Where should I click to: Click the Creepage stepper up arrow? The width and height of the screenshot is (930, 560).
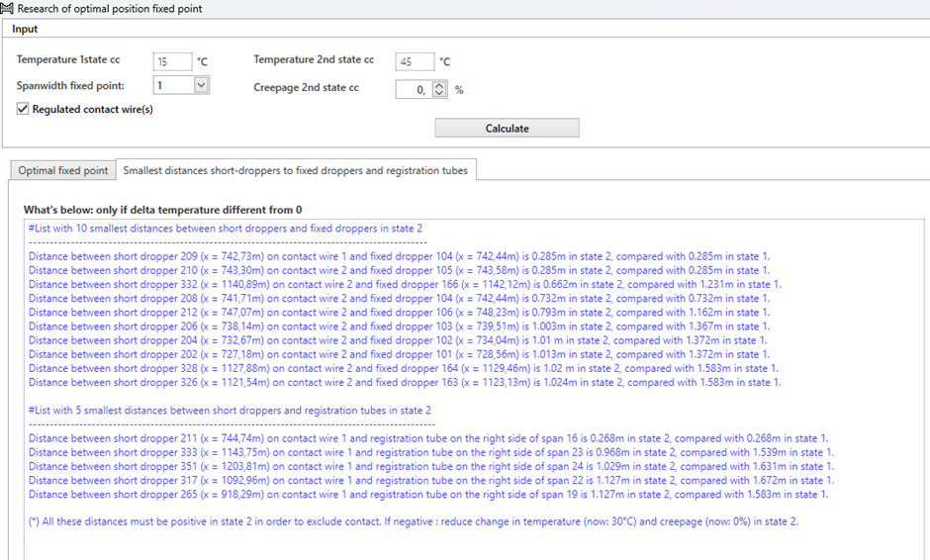click(439, 85)
